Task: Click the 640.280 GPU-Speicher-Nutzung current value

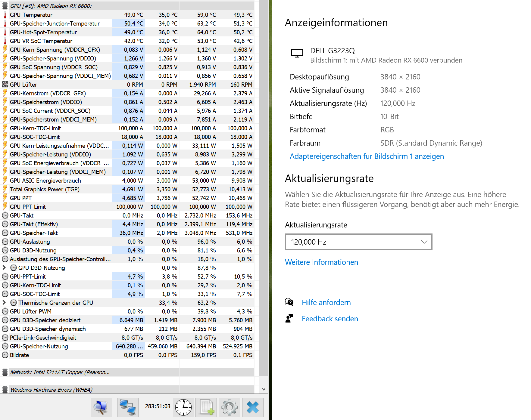Action: click(x=129, y=346)
